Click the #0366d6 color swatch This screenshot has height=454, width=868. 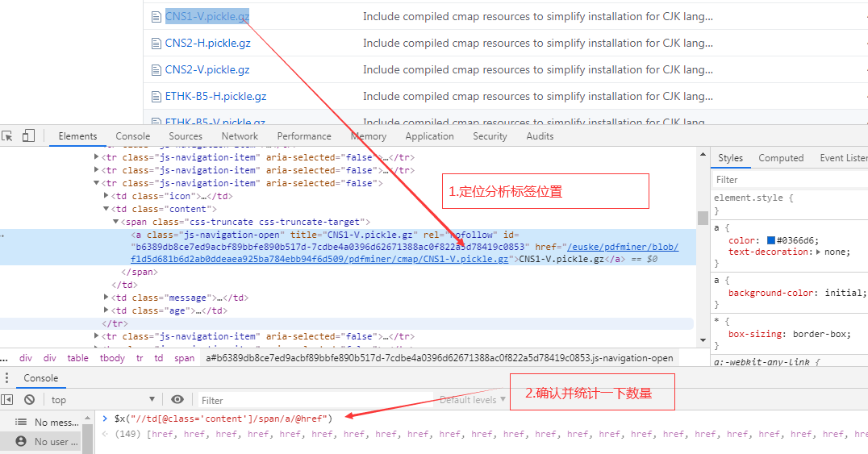770,240
